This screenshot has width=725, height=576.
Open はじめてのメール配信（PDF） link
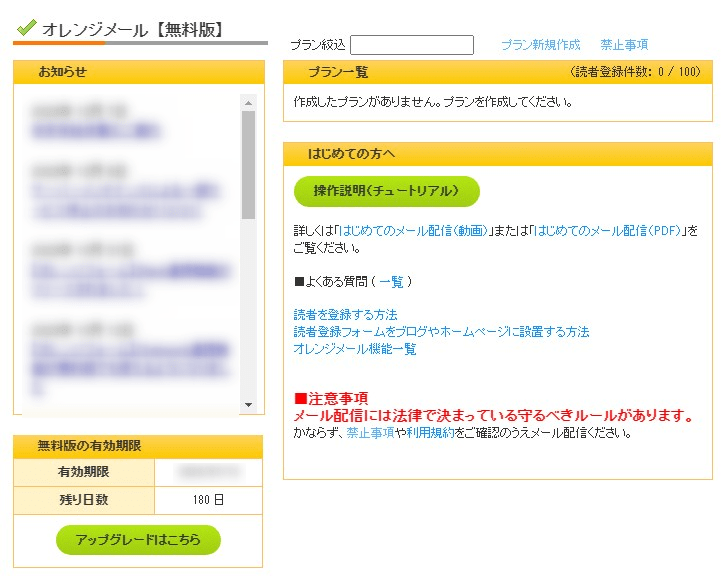tap(608, 230)
